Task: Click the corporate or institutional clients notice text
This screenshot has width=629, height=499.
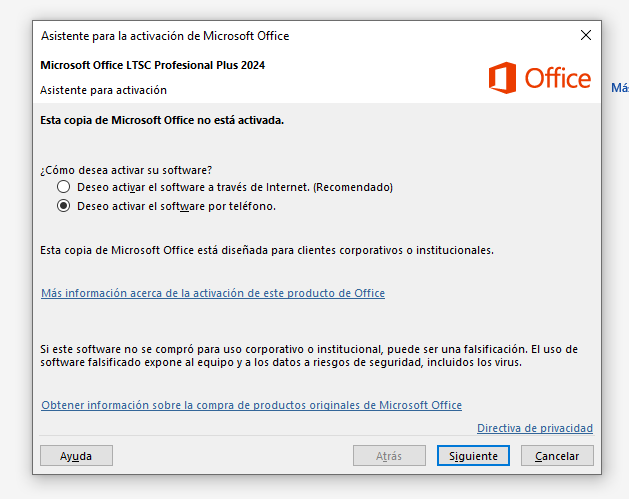Action: click(x=267, y=249)
